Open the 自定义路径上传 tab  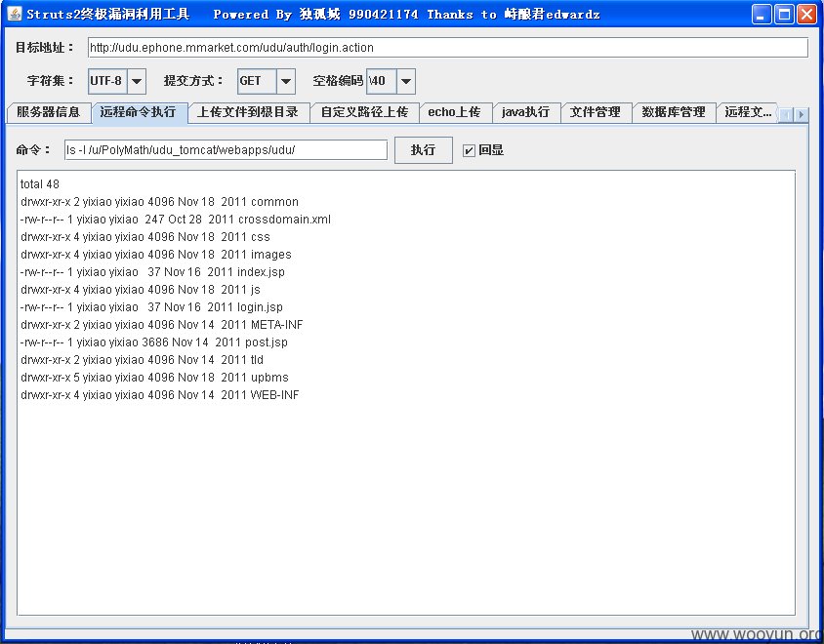click(365, 112)
